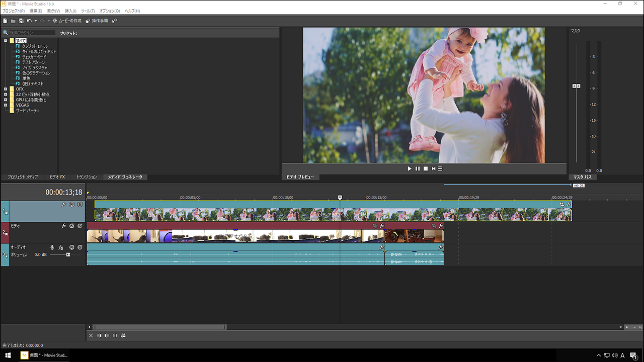Open Windows Start menu
Image resolution: width=644 pixels, height=362 pixels.
[8, 355]
